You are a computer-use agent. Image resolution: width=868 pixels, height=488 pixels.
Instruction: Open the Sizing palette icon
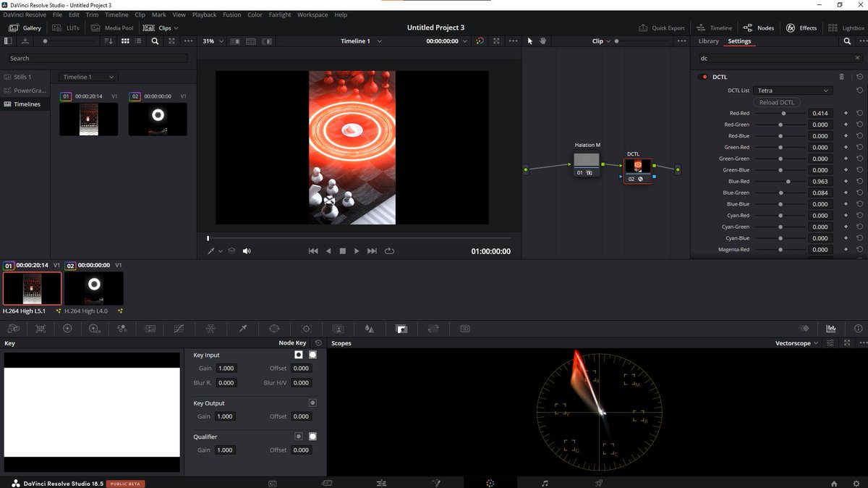coord(433,329)
